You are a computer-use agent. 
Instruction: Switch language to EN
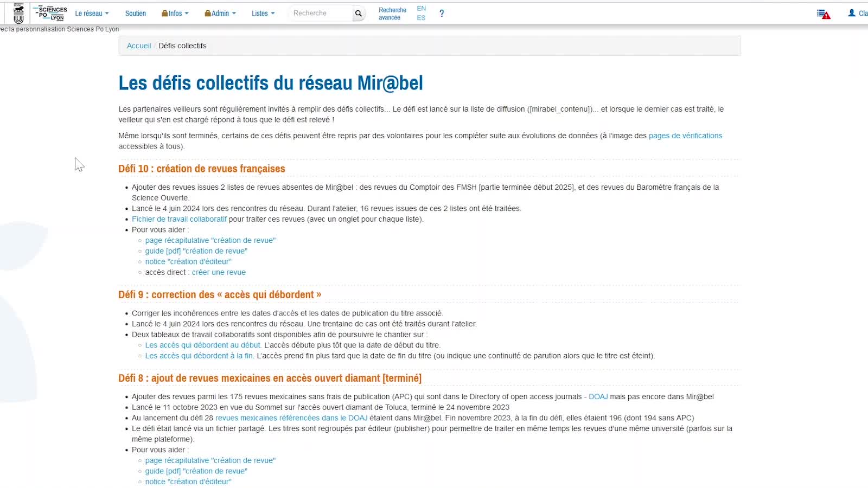pyautogui.click(x=421, y=9)
